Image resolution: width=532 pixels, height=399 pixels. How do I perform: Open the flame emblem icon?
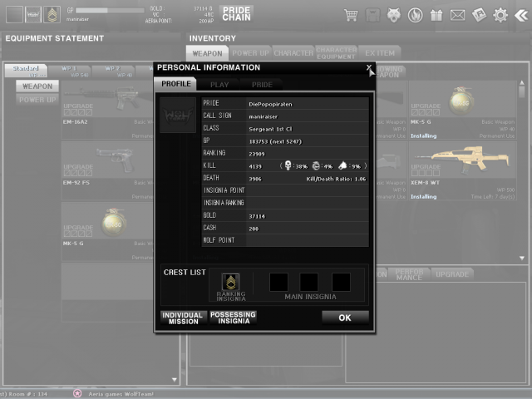416,14
